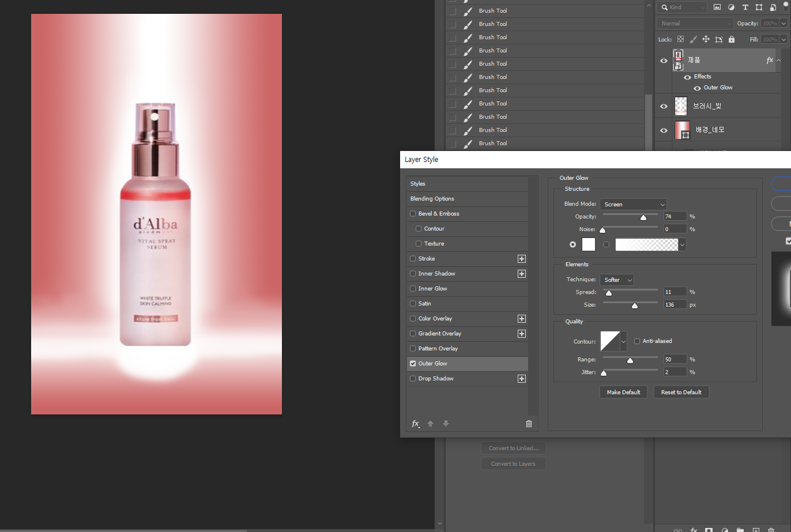Open the Technique dropdown showing Softer
This screenshot has width=791, height=532.
tap(617, 280)
